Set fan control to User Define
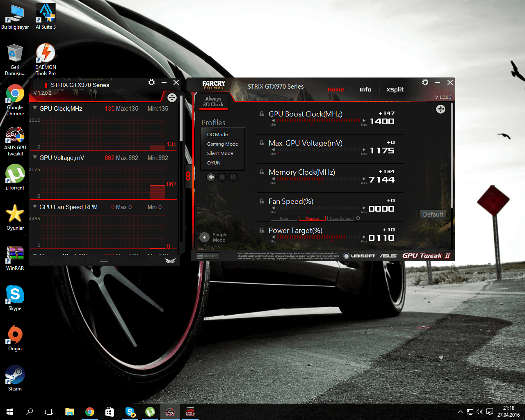Screen dimensions: 525x420 [340, 218]
